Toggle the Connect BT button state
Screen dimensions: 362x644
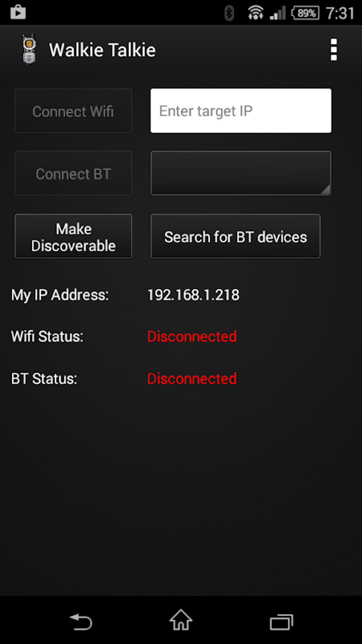[x=73, y=173]
